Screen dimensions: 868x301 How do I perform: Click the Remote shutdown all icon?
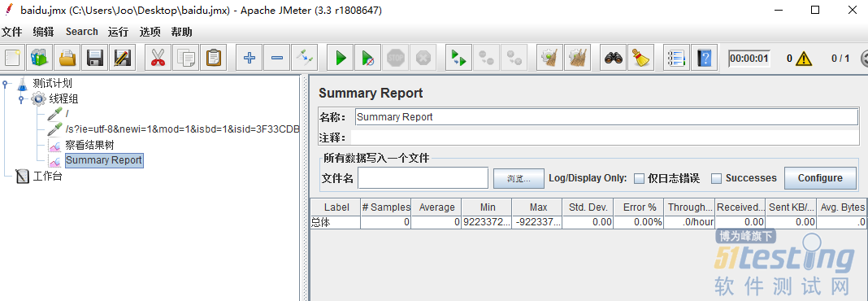(x=514, y=58)
